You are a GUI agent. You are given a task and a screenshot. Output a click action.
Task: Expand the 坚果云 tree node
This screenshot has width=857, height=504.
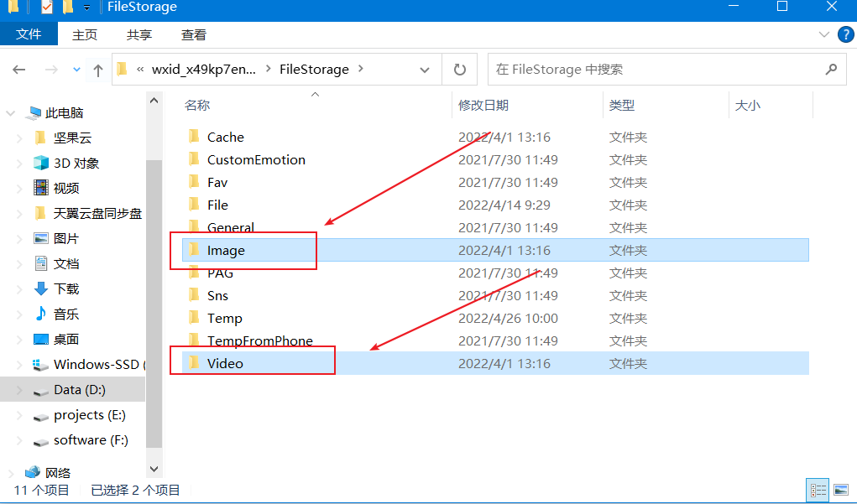(x=19, y=138)
